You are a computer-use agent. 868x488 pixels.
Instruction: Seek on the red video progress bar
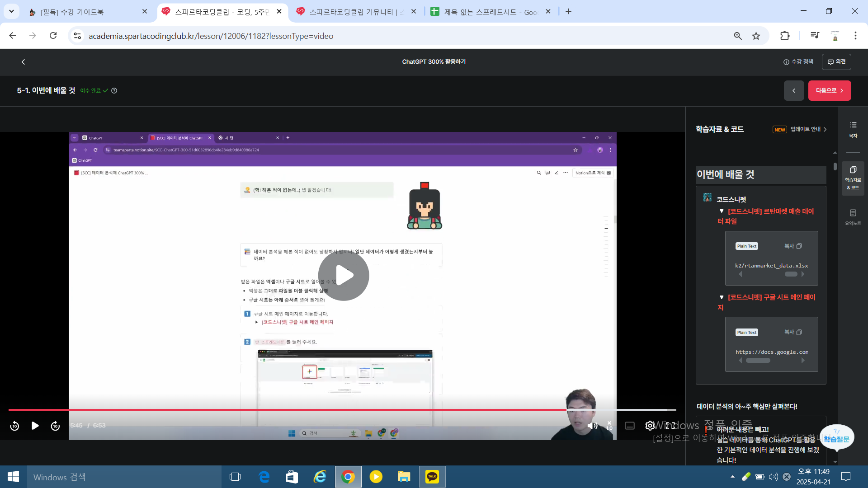[x=342, y=410]
